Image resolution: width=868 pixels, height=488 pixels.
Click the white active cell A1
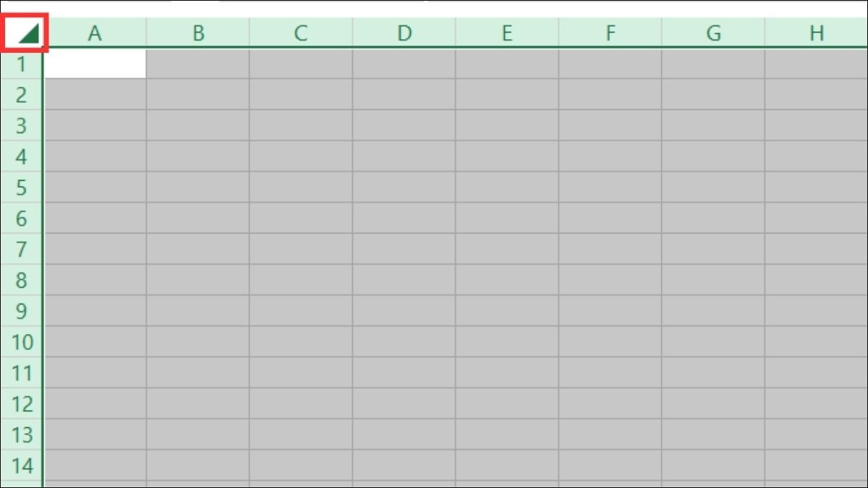[95, 64]
